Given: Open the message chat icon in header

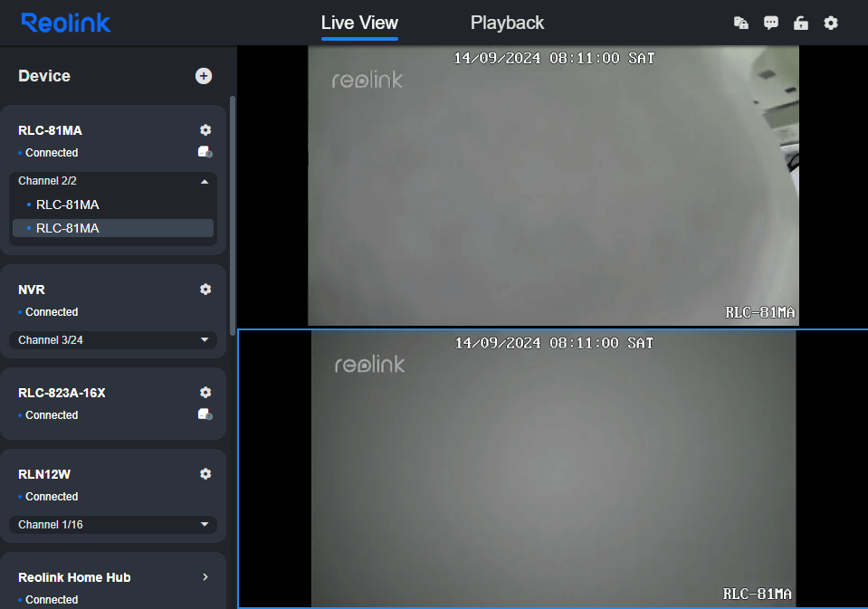Looking at the screenshot, I should (770, 23).
